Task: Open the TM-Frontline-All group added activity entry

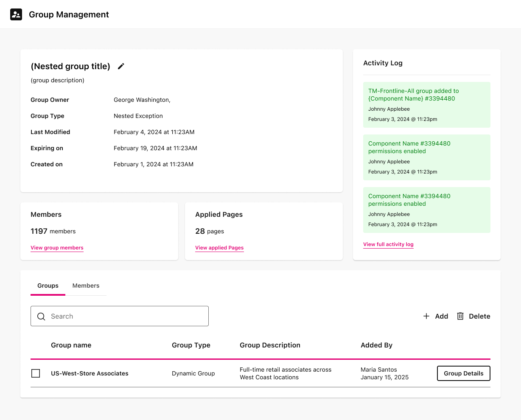Action: point(427,105)
